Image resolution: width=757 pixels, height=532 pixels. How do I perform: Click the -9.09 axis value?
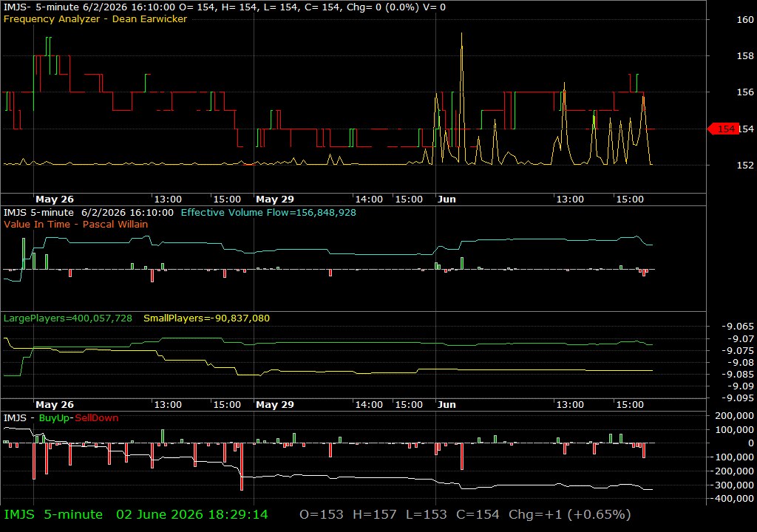click(740, 386)
